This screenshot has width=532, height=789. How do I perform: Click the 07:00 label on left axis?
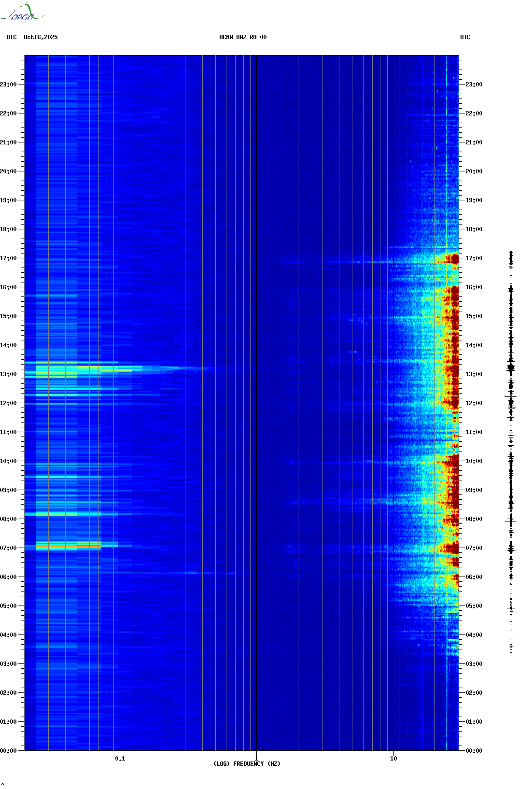tap(8, 548)
